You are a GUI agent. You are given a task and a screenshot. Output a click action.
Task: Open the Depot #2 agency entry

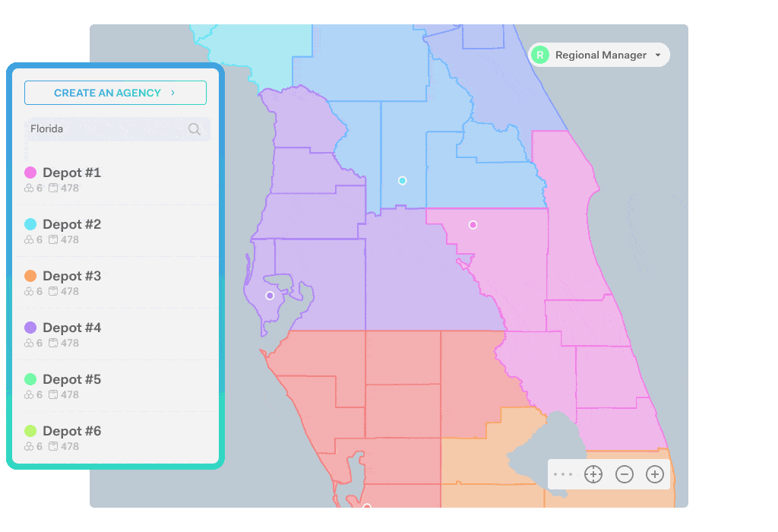coord(72,224)
